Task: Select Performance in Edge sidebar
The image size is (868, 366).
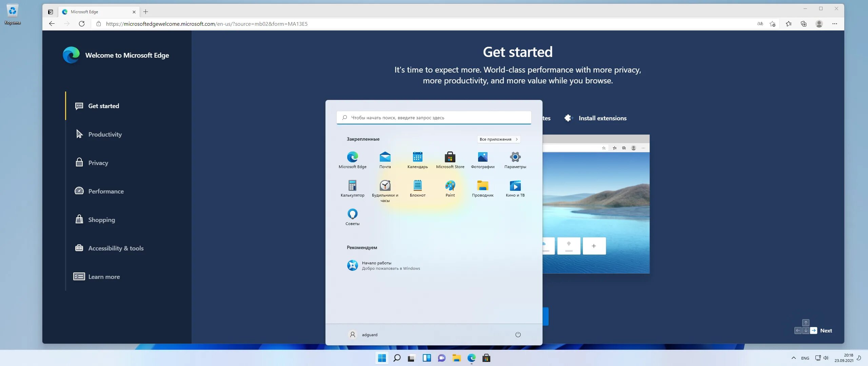Action: point(99,191)
